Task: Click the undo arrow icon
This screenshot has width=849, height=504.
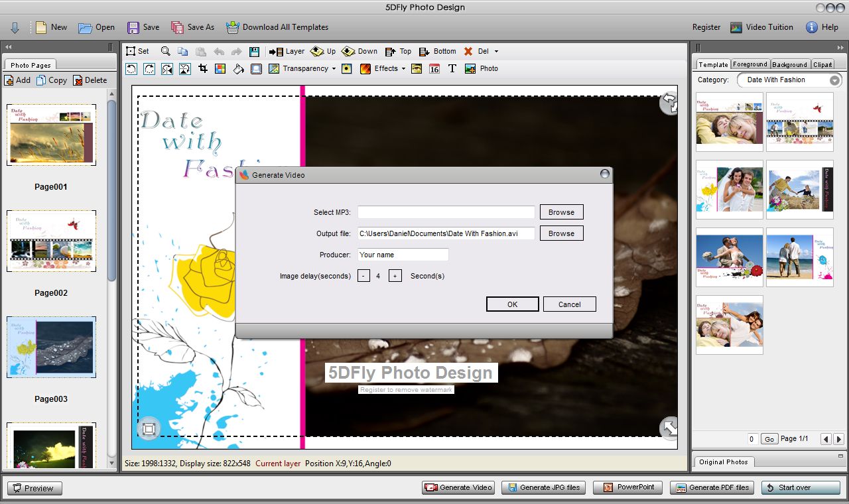Action: (219, 51)
